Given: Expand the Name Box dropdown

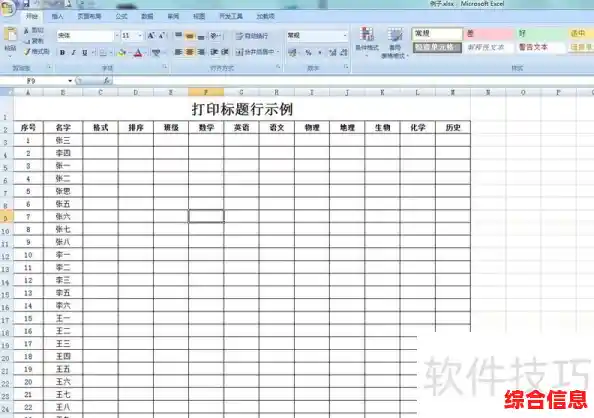Looking at the screenshot, I should click(x=70, y=81).
